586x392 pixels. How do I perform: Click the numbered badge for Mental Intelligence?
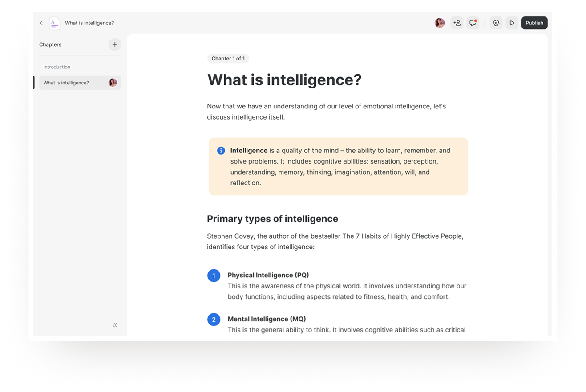coord(214,319)
